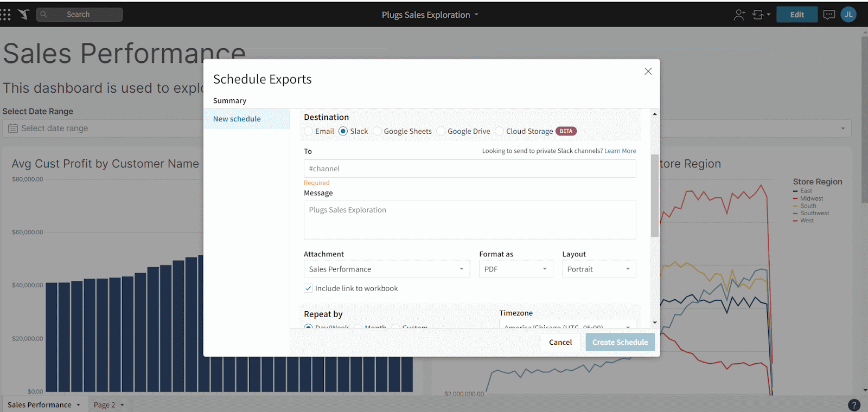This screenshot has width=868, height=412.
Task: Select the New schedule sidebar item
Action: click(x=247, y=119)
